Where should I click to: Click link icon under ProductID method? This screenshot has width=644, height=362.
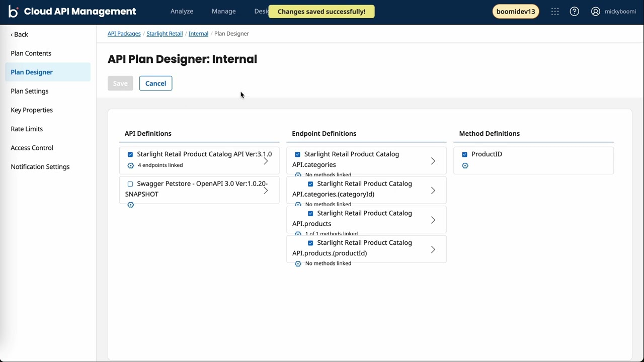click(465, 165)
